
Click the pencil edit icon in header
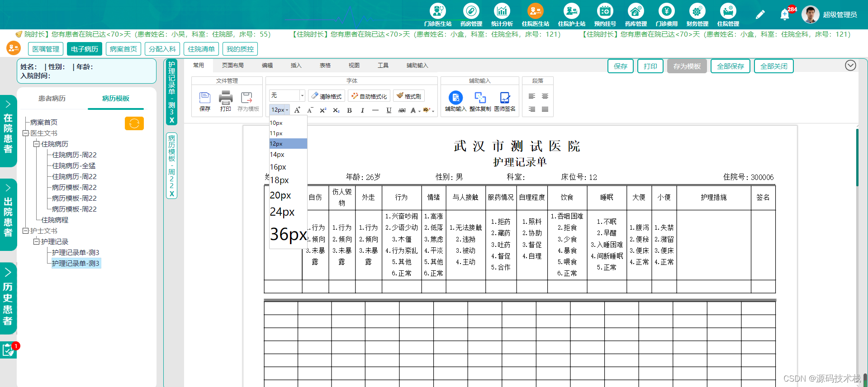(x=760, y=14)
